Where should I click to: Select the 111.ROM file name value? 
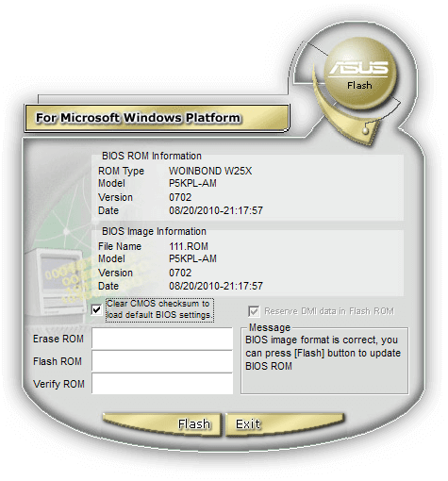(189, 246)
